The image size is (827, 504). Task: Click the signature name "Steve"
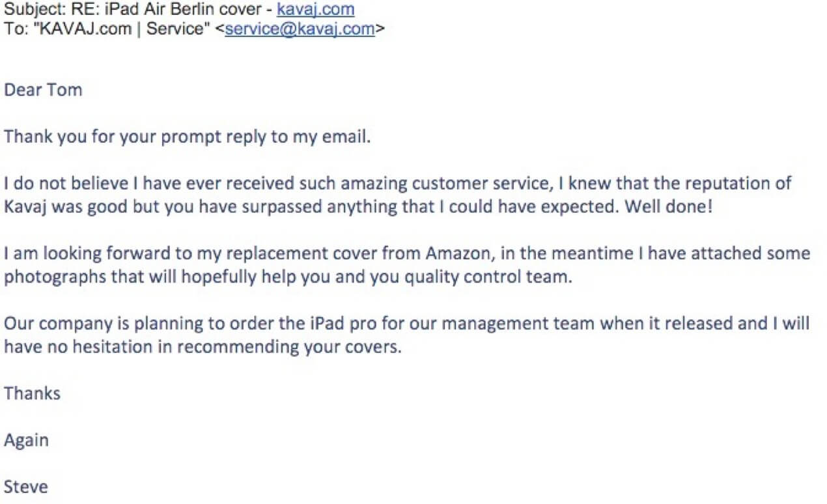[26, 487]
